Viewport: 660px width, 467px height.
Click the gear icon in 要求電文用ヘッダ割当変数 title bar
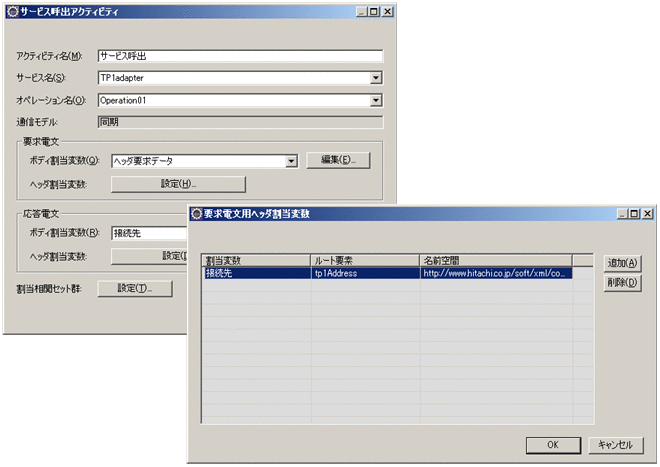coord(197,213)
